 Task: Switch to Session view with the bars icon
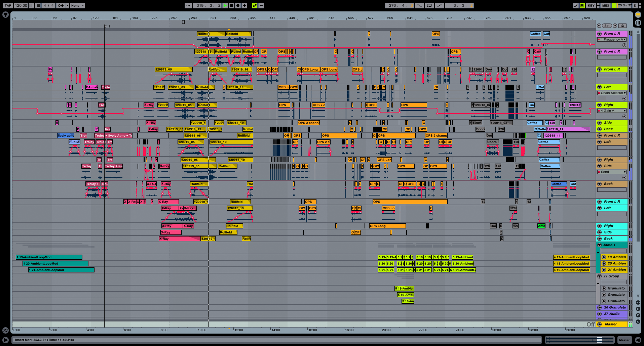638,23
